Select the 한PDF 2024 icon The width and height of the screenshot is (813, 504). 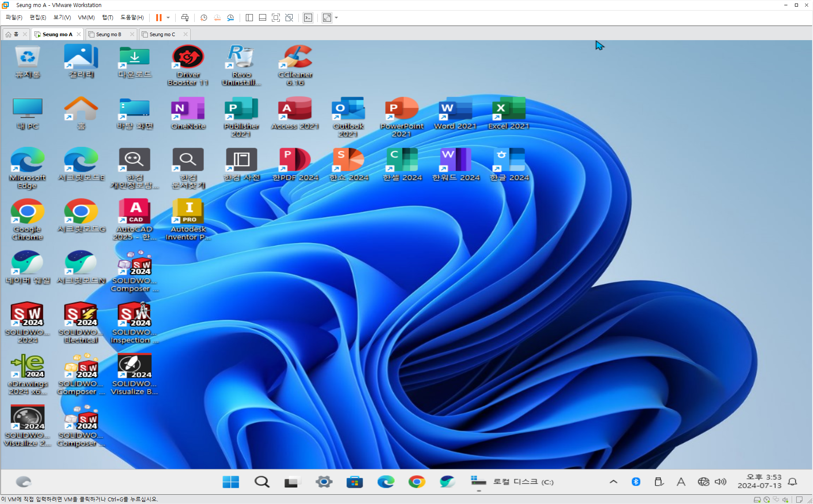click(295, 165)
